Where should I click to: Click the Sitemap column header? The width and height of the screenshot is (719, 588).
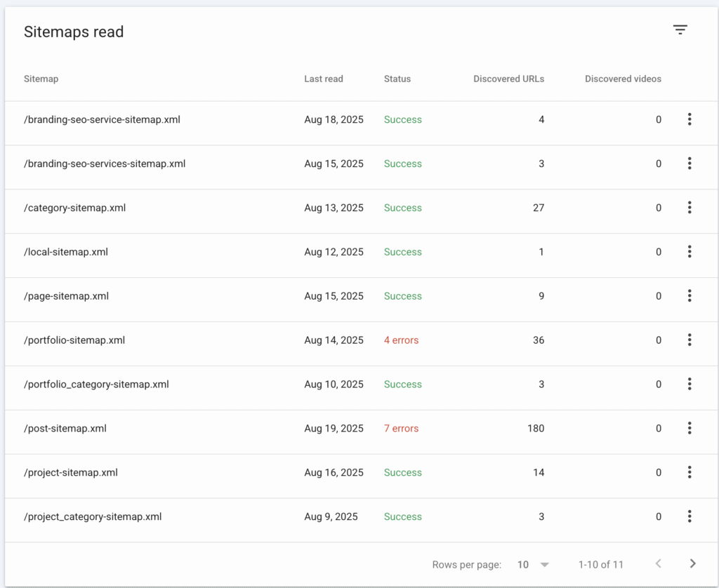click(x=41, y=79)
